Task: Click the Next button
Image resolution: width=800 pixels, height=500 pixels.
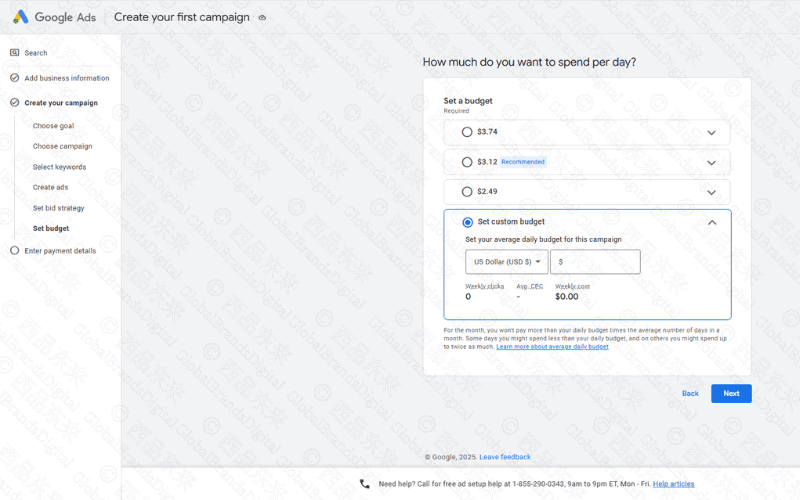Action: [731, 394]
